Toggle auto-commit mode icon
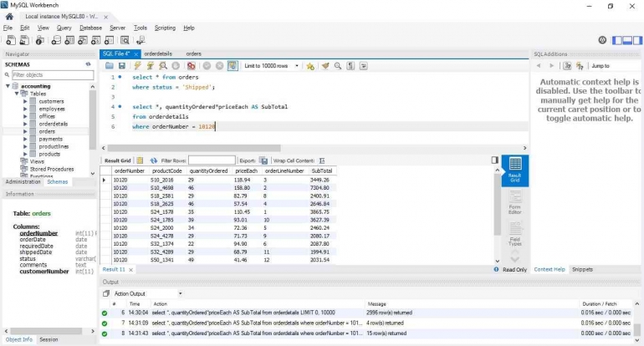644x346 pixels. (233, 66)
